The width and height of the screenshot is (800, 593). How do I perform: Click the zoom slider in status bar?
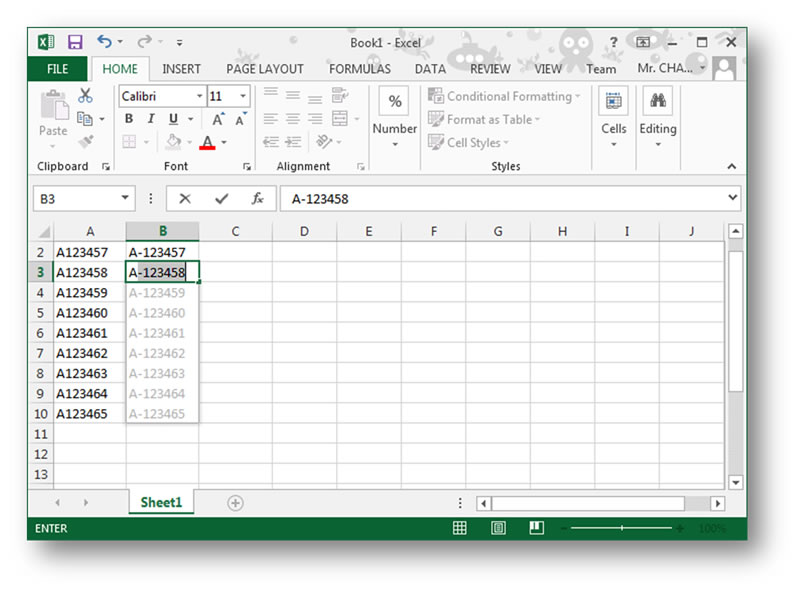click(x=622, y=528)
